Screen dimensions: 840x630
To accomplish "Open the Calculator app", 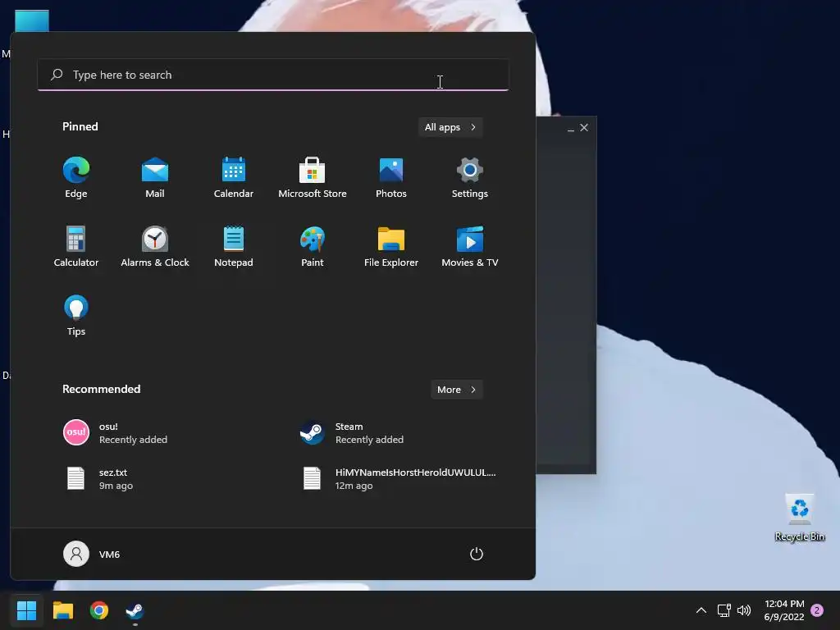I will tap(76, 246).
